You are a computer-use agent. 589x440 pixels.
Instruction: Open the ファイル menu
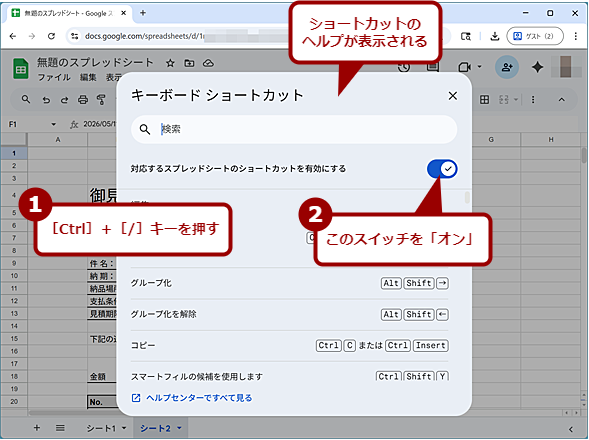(x=54, y=77)
